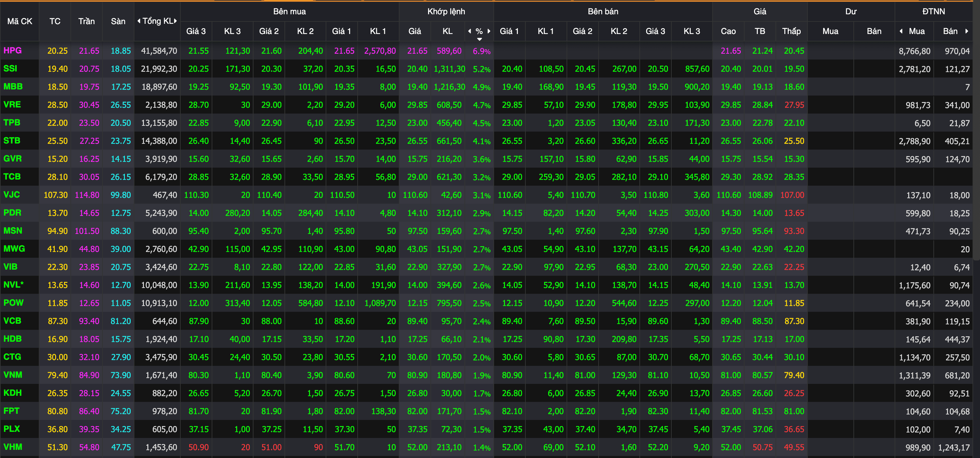Click the left arrow beside Tổng KL
The image size is (980, 458).
point(139,21)
